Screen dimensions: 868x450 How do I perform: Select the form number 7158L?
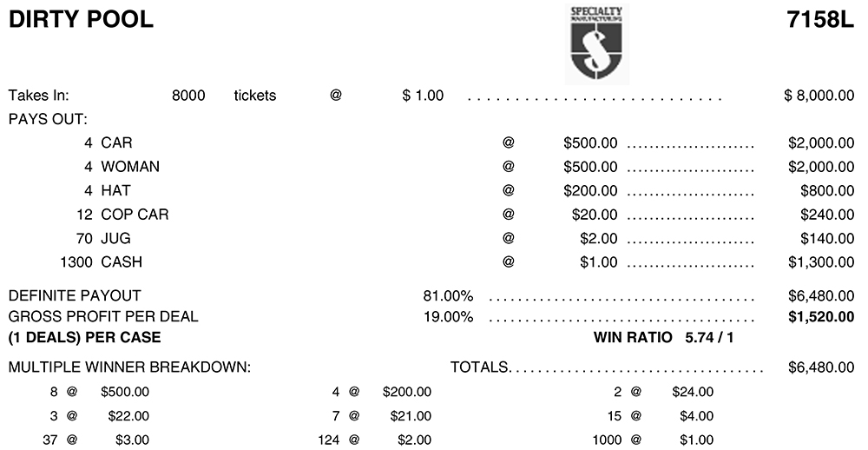[x=820, y=20]
